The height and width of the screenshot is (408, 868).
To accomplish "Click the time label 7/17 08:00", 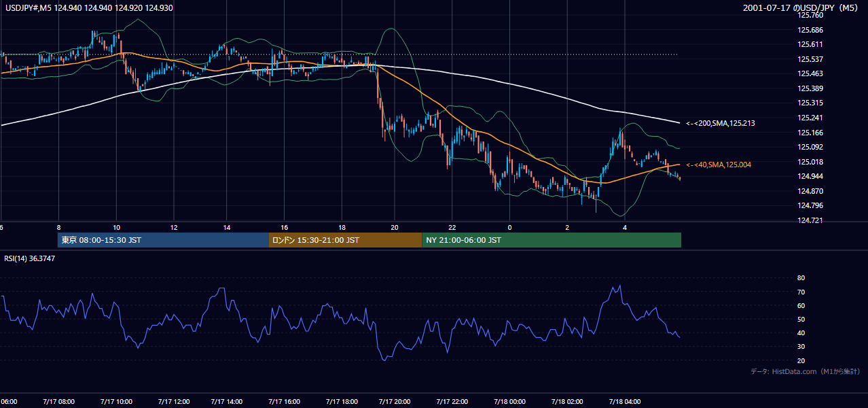I will pos(59,402).
